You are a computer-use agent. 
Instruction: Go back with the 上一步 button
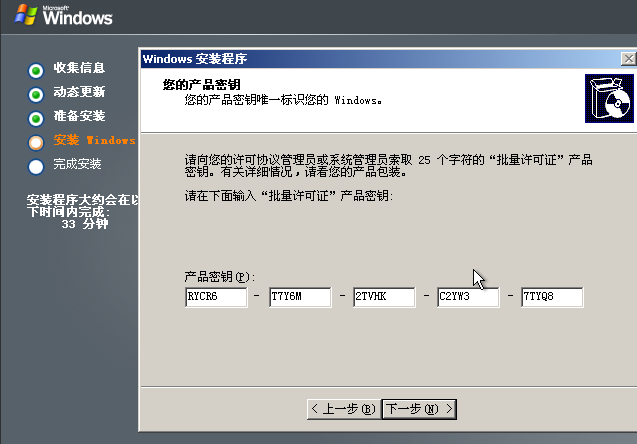[343, 408]
